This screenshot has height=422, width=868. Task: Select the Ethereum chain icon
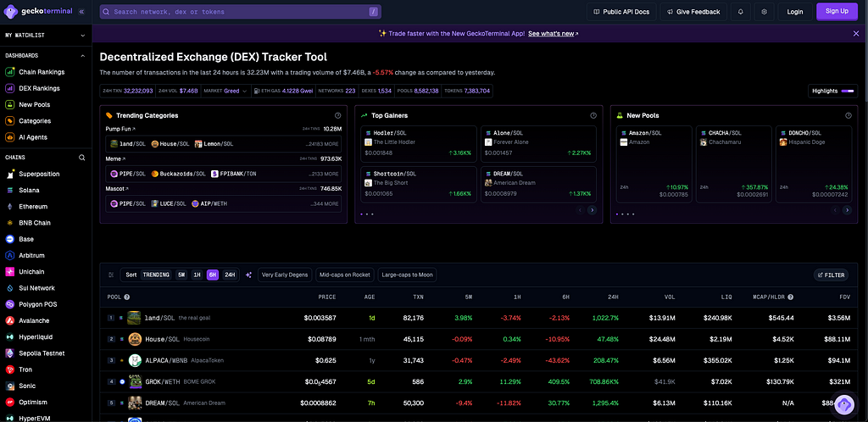pos(9,206)
